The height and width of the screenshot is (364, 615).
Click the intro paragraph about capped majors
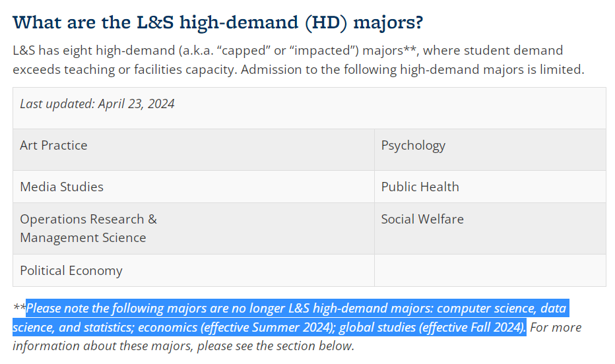pyautogui.click(x=298, y=60)
